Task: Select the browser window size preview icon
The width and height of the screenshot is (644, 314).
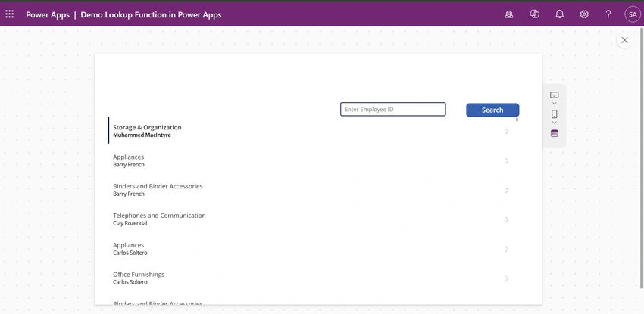Action: click(x=554, y=133)
